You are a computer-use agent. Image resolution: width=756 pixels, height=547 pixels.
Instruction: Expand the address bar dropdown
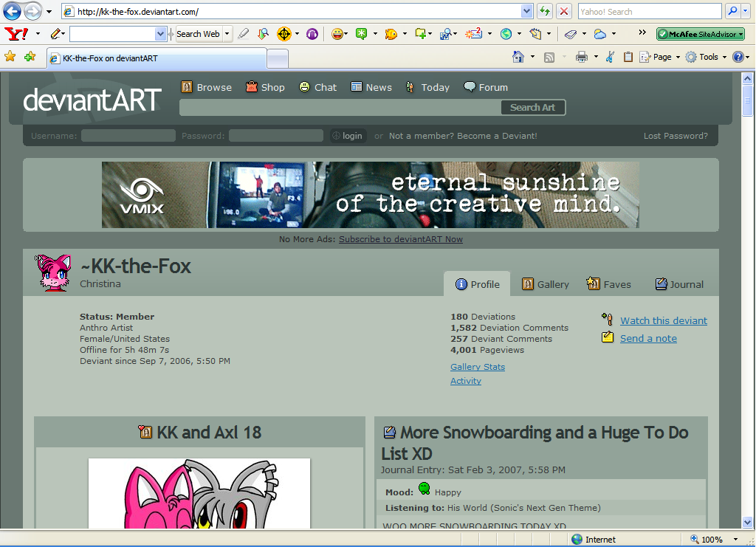click(x=526, y=11)
